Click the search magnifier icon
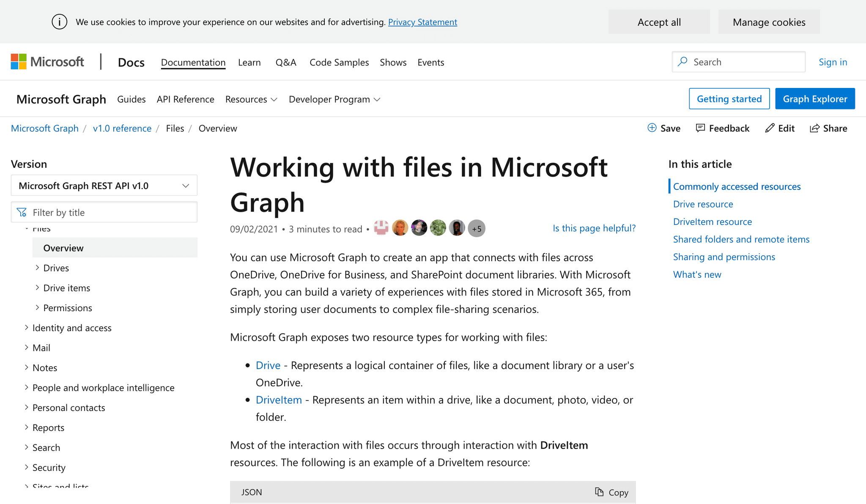Viewport: 866px width, 504px height. point(682,62)
